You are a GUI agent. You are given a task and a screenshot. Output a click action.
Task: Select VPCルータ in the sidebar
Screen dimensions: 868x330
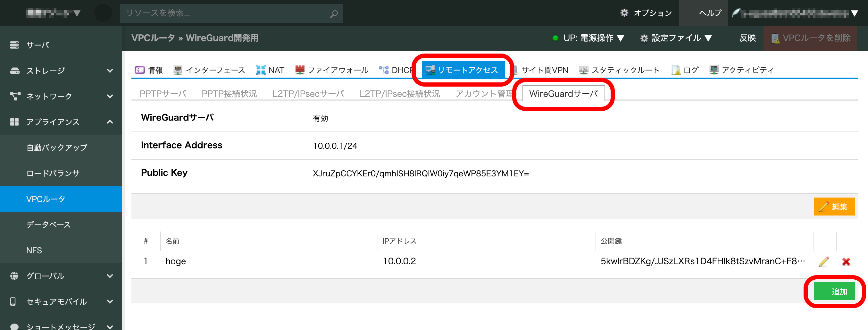(x=45, y=199)
